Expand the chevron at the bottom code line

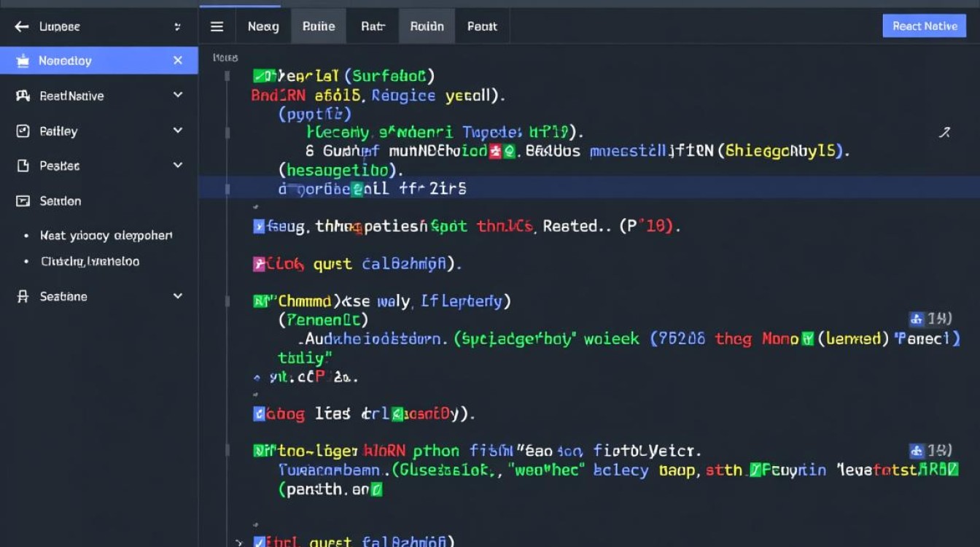point(239,542)
